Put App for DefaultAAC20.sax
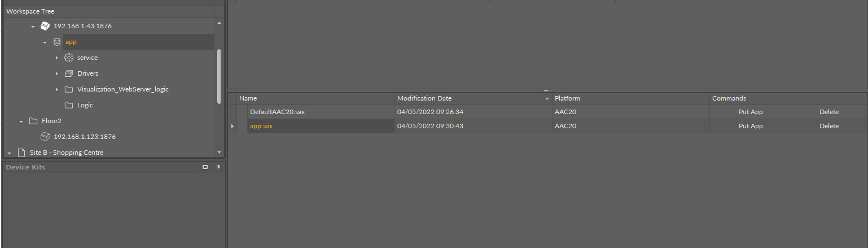The width and height of the screenshot is (868, 248). pos(751,112)
